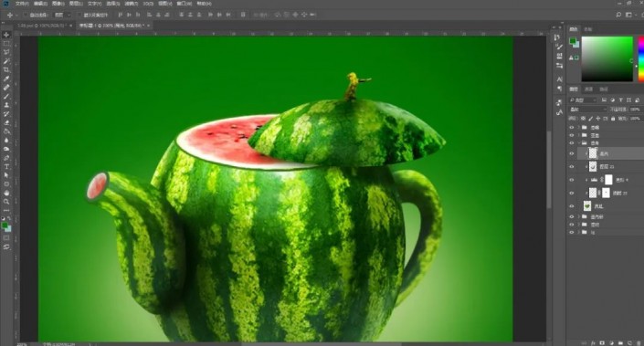
Task: Click Lock All padlock icon in Layers panel
Action: (x=613, y=119)
